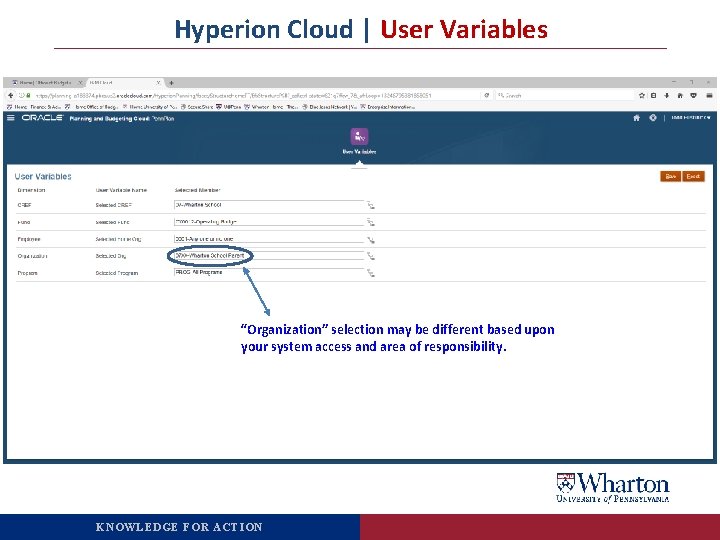The image size is (720, 540).
Task: Click the orange button next to Save
Action: [x=693, y=176]
